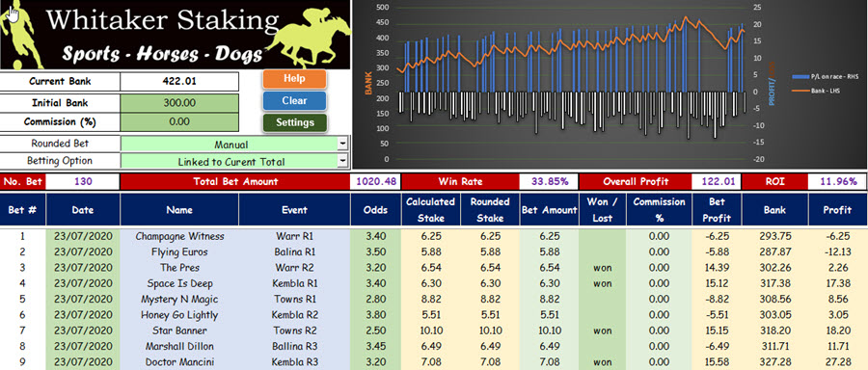
Task: Select the Total Bet Amount value 1020.48
Action: (x=376, y=181)
